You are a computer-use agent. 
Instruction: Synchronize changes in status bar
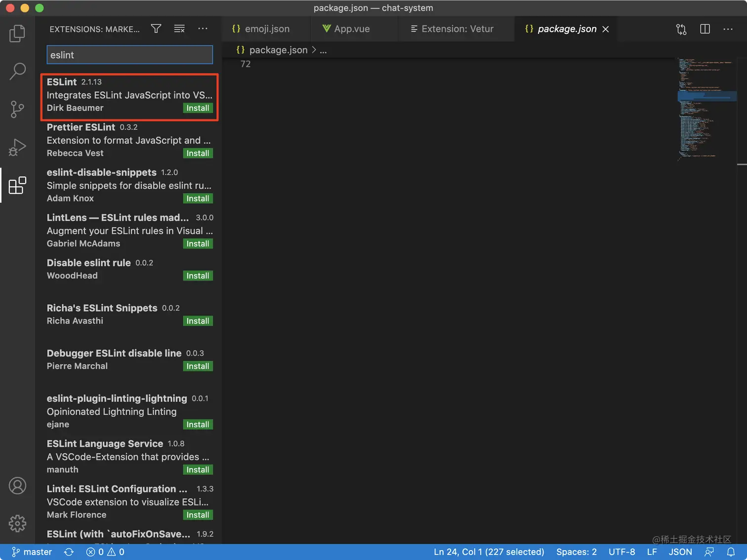click(69, 552)
